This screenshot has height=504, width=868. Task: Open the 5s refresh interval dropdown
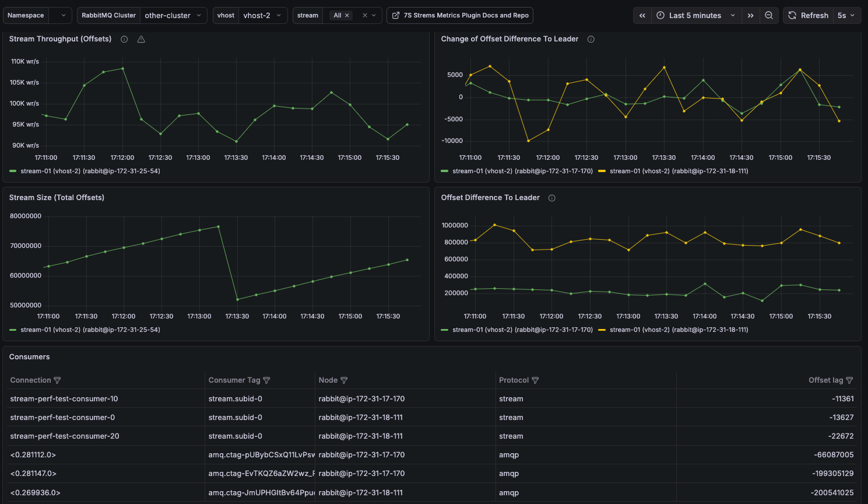pos(846,16)
